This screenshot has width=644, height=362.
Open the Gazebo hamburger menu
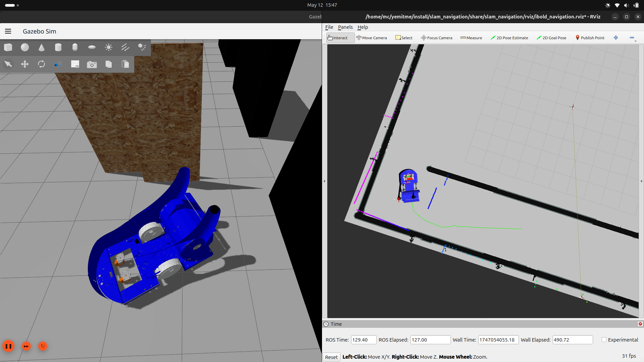8,31
